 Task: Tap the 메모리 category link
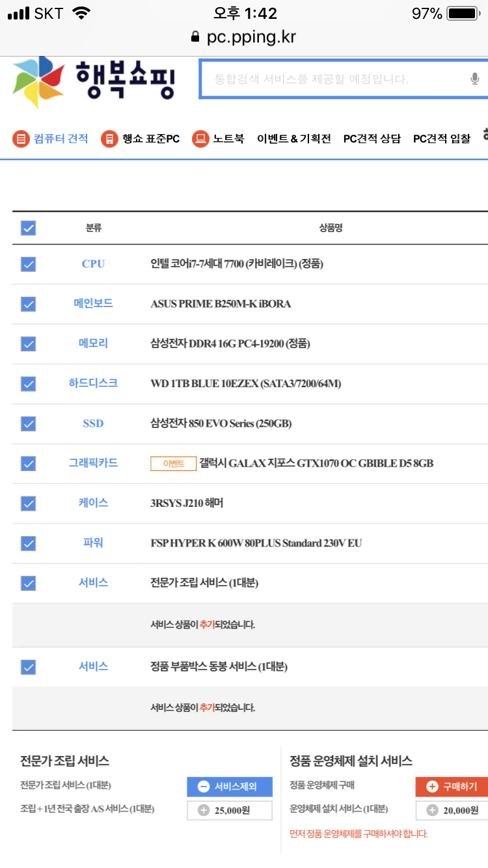click(93, 344)
